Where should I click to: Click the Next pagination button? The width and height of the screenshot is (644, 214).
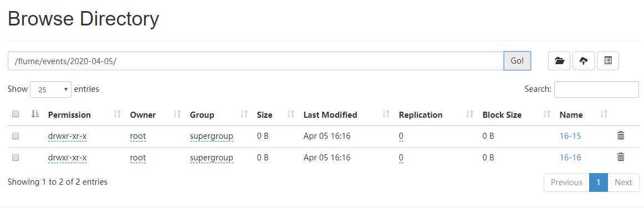623,182
